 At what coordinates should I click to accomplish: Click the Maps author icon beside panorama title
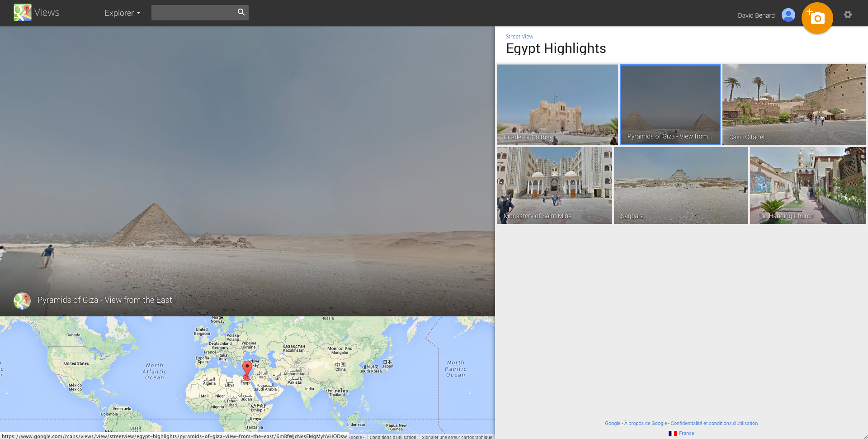tap(22, 301)
